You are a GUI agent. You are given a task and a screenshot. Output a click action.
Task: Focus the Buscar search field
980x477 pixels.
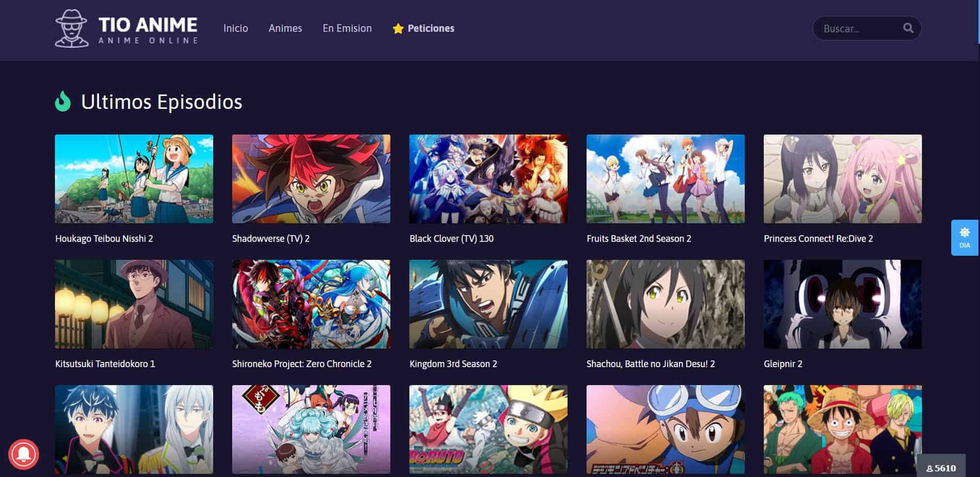pos(858,29)
